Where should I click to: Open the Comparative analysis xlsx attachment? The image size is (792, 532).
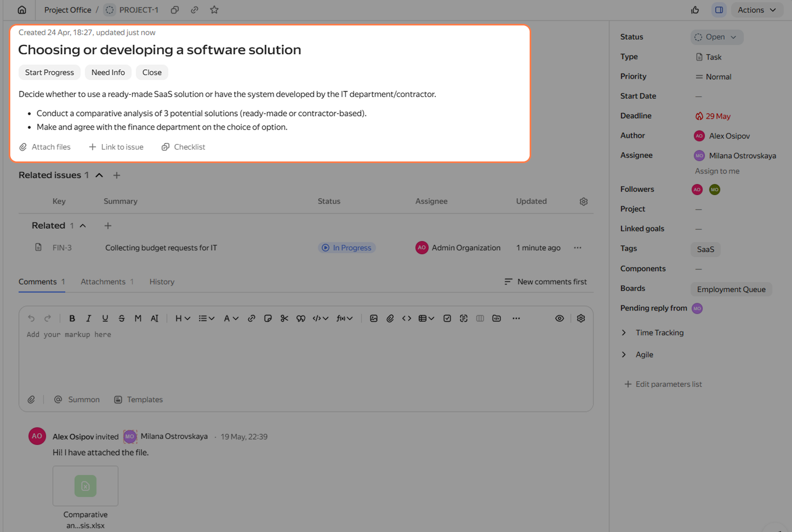click(x=86, y=486)
